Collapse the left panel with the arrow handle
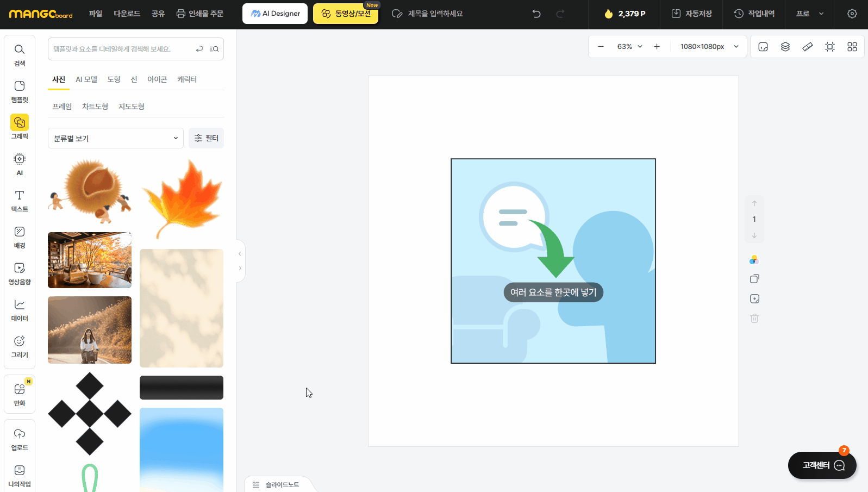The height and width of the screenshot is (492, 868). [x=240, y=254]
